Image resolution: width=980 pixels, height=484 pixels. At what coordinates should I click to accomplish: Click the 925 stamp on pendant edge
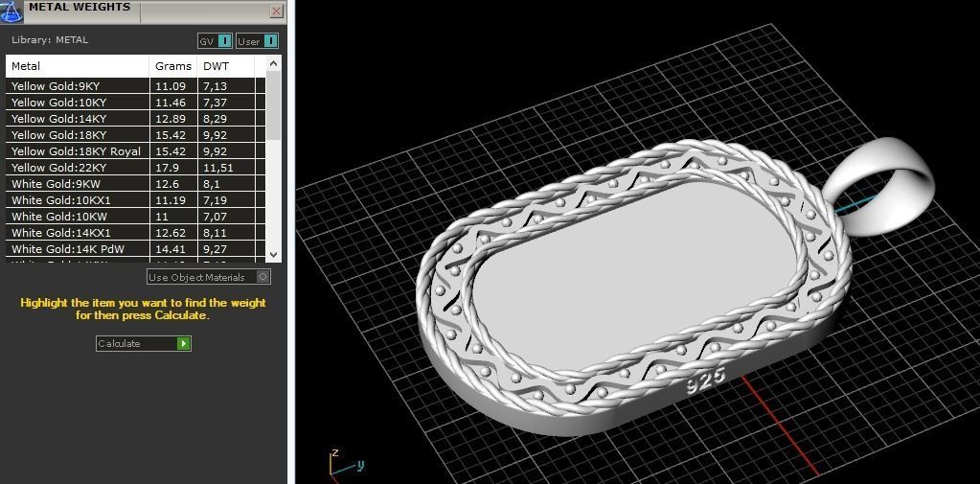click(706, 380)
